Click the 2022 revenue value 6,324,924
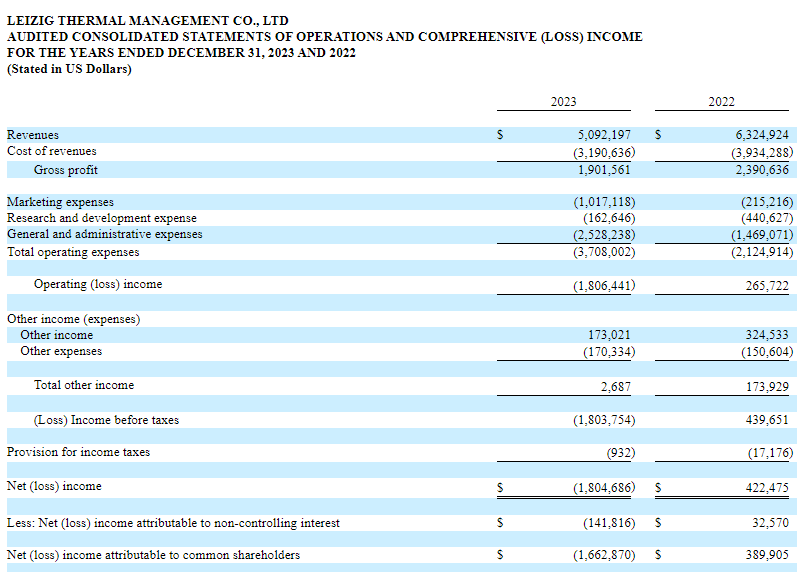The width and height of the screenshot is (803, 572). (762, 135)
